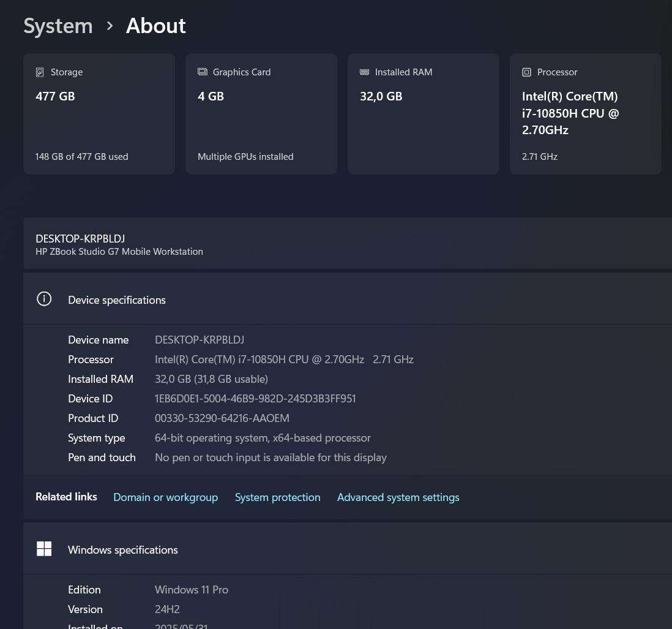Open Domain or workgroup settings

point(165,497)
